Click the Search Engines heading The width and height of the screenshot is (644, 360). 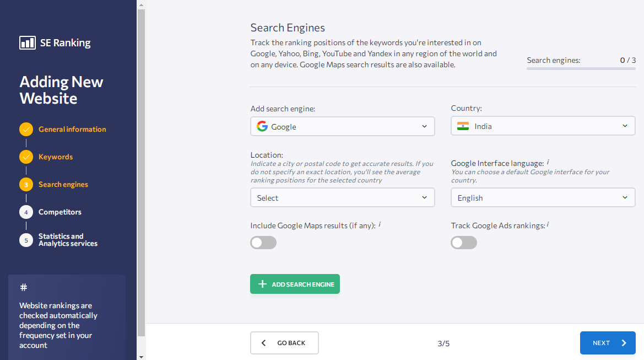(x=288, y=28)
